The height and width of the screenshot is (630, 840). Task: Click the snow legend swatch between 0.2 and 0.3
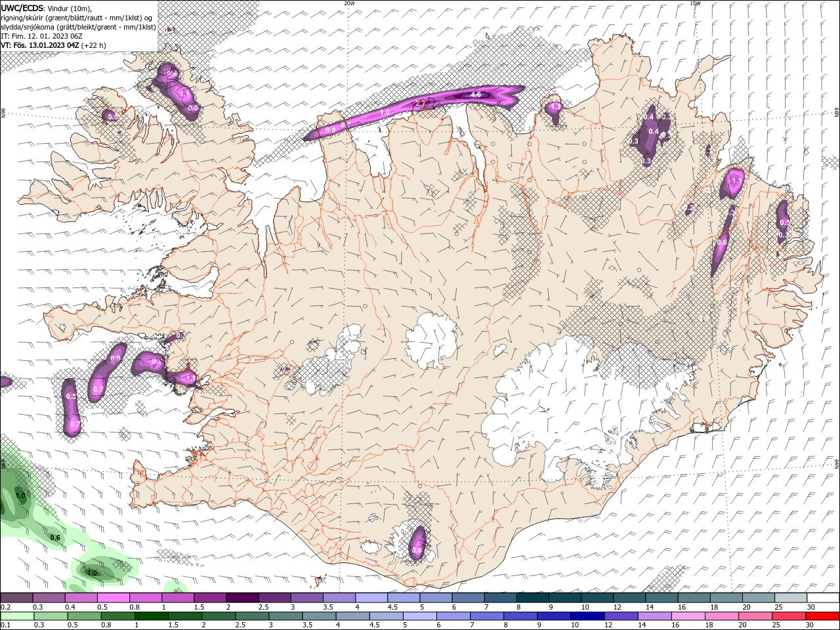pos(16,598)
